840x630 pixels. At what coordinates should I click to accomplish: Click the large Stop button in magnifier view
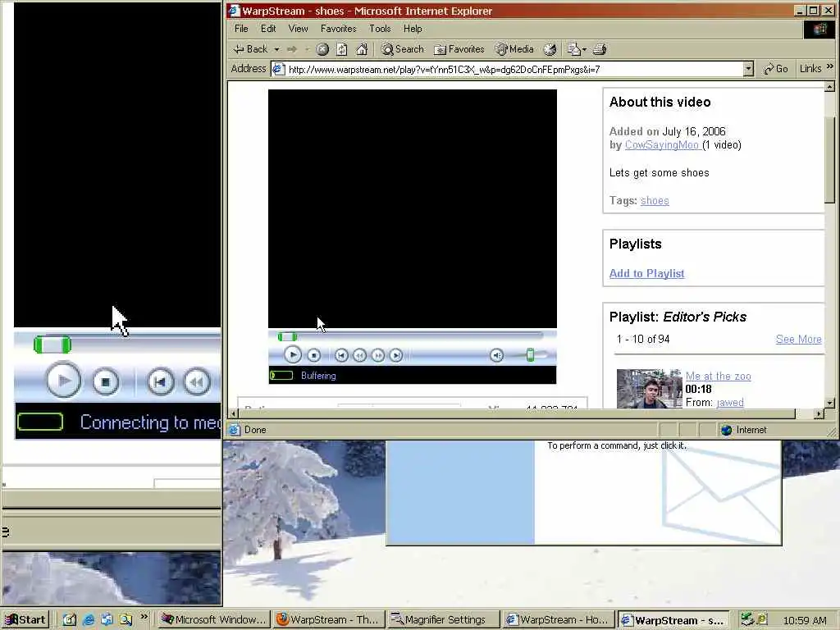tap(106, 382)
